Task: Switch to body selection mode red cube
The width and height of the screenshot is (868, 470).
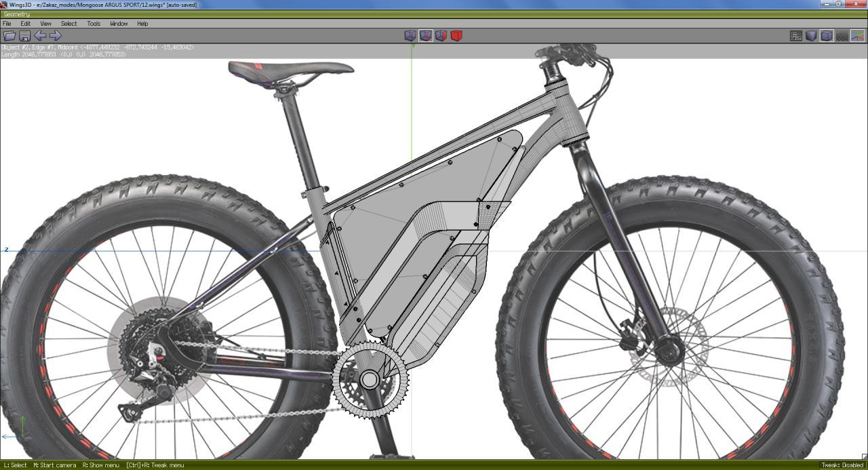Action: (x=456, y=36)
